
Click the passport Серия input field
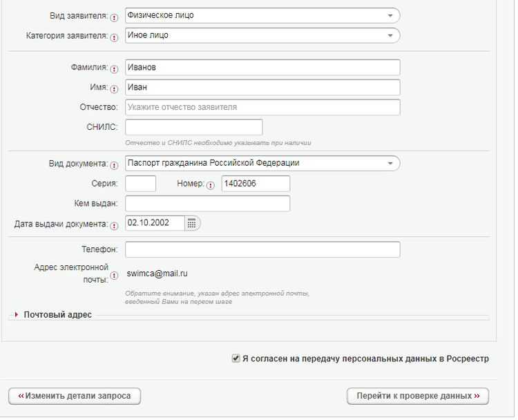(x=140, y=184)
